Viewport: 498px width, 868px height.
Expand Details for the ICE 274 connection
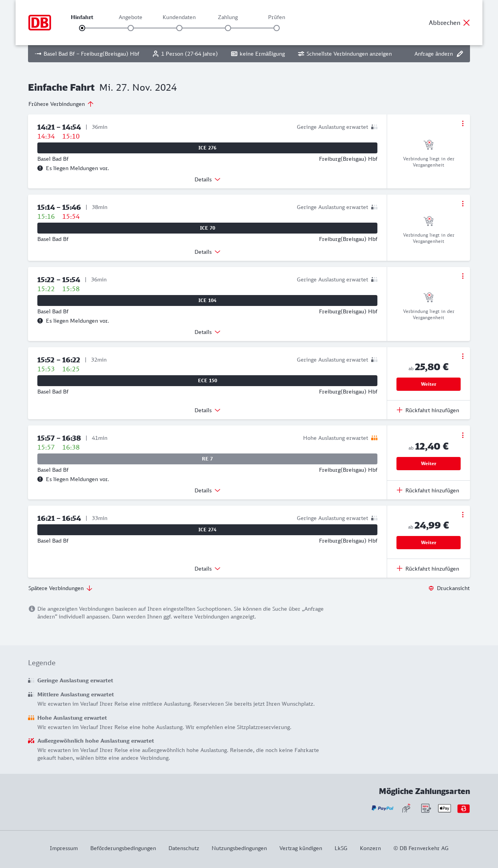point(207,569)
